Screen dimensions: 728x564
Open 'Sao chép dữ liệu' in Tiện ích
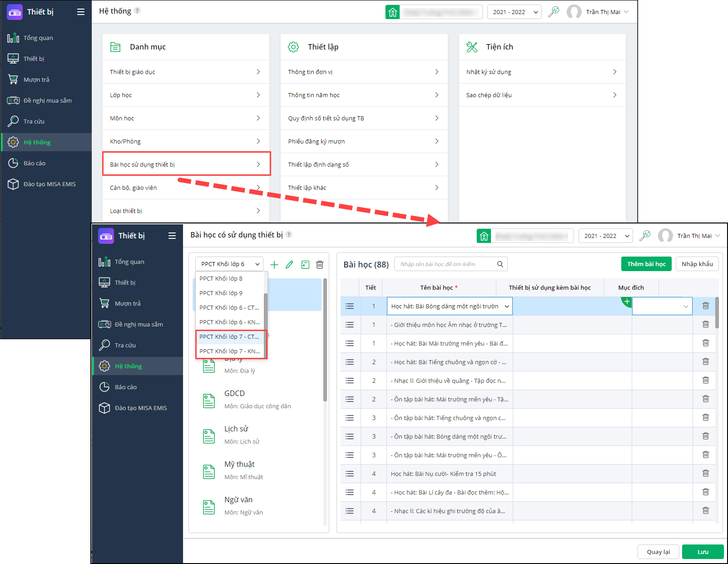click(x=542, y=95)
